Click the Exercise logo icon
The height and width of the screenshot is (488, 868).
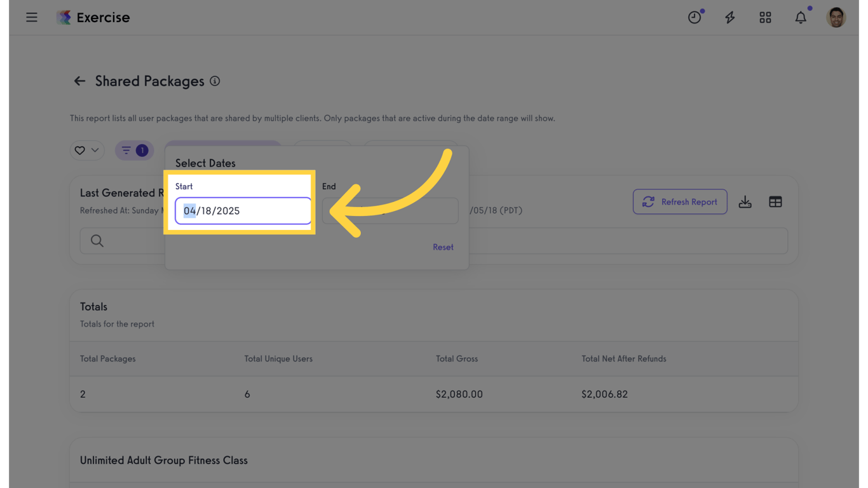tap(64, 17)
